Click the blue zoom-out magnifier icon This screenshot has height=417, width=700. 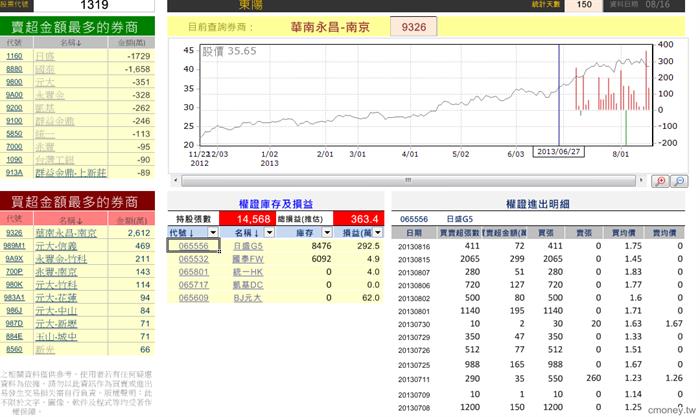coord(679,181)
